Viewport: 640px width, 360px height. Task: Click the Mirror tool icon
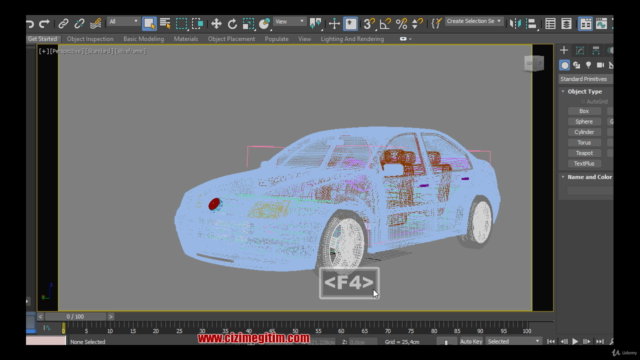coord(515,24)
